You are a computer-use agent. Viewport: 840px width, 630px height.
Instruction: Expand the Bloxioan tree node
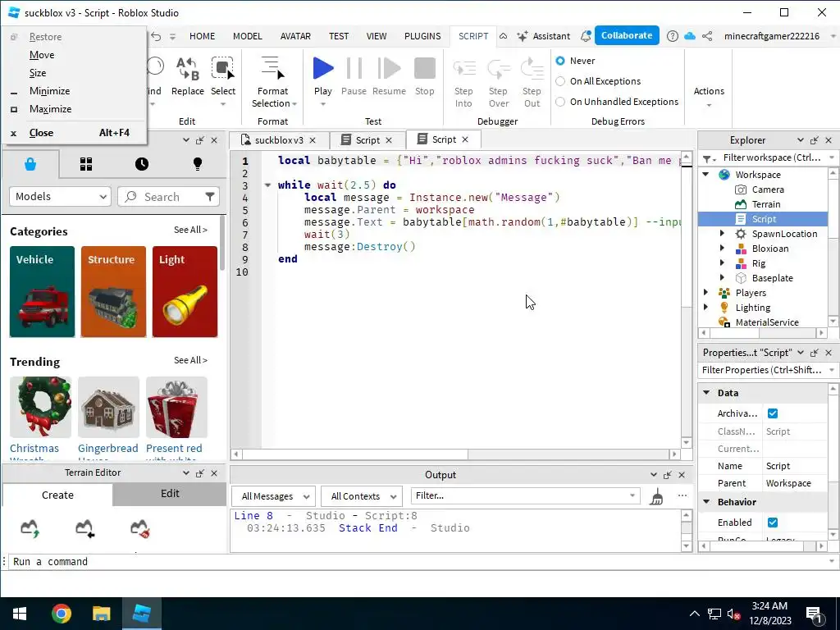[722, 249]
